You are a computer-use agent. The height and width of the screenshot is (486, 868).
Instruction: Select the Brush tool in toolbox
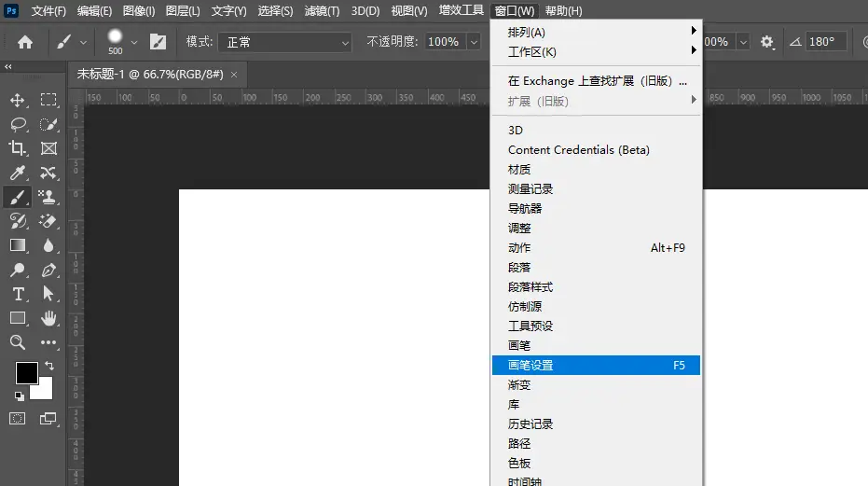18,197
